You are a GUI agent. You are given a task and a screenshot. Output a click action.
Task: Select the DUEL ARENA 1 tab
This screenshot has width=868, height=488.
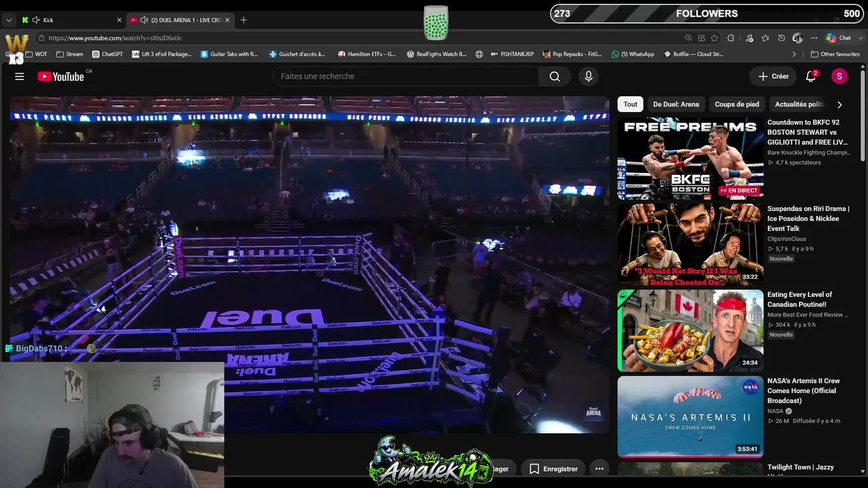(x=180, y=20)
